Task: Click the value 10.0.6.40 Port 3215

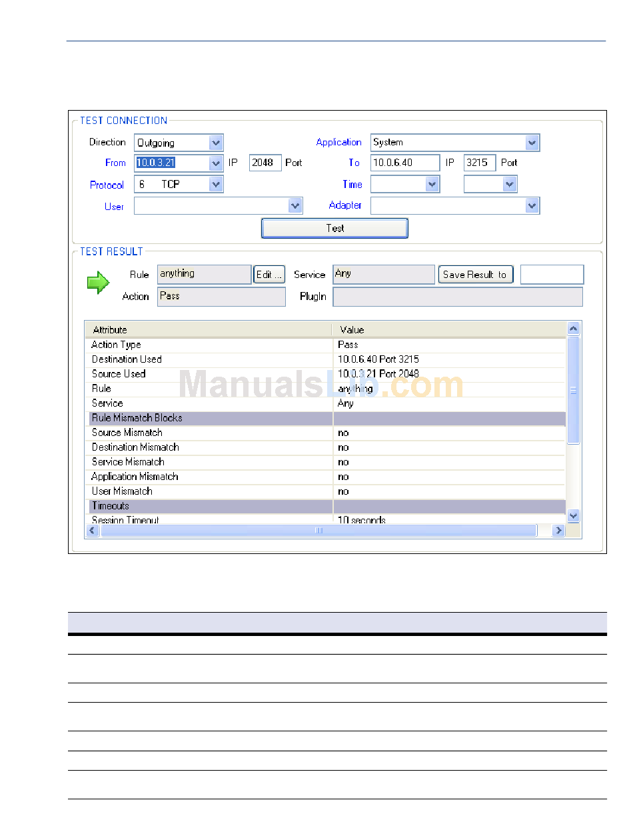Action: point(378,359)
